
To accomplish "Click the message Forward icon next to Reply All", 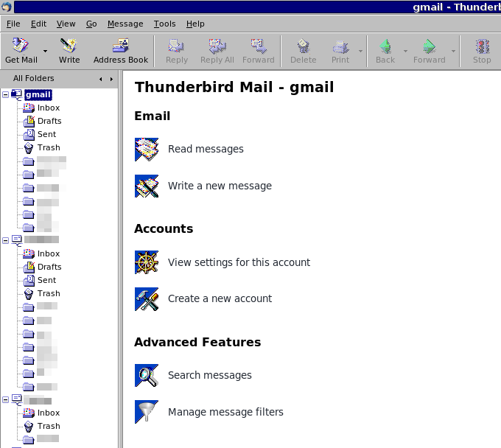I will coord(258,46).
